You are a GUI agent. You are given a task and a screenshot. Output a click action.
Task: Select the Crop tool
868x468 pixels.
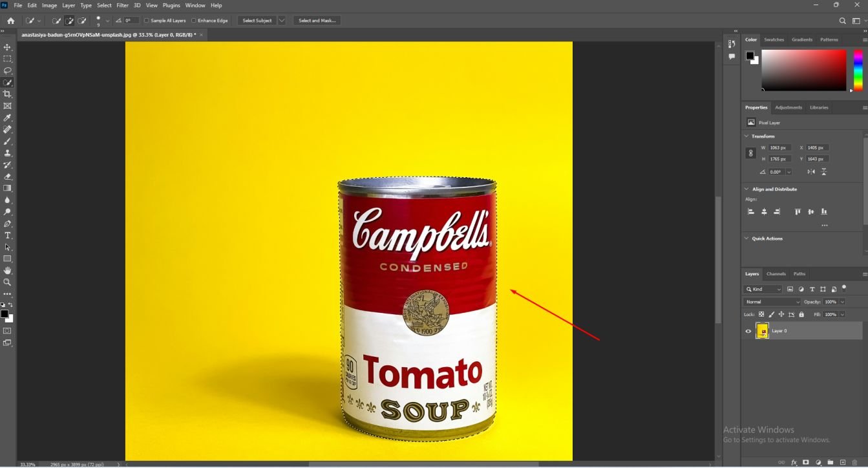(x=8, y=94)
